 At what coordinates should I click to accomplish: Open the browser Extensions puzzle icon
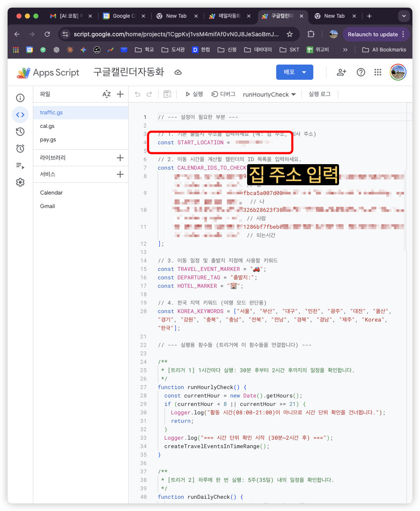[x=311, y=35]
